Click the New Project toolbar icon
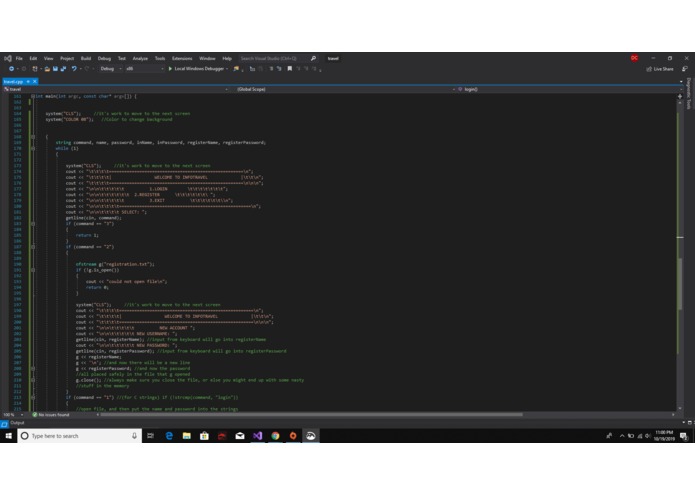The height and width of the screenshot is (494, 695). [x=35, y=69]
